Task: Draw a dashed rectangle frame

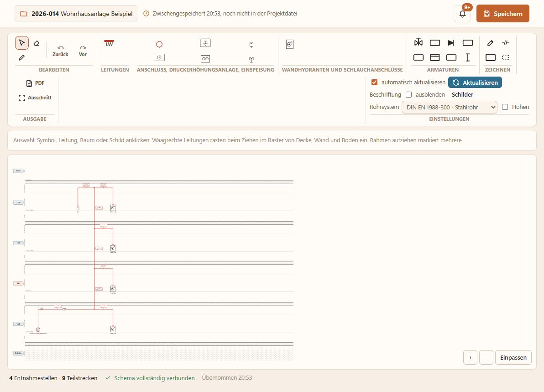Action: (x=506, y=57)
